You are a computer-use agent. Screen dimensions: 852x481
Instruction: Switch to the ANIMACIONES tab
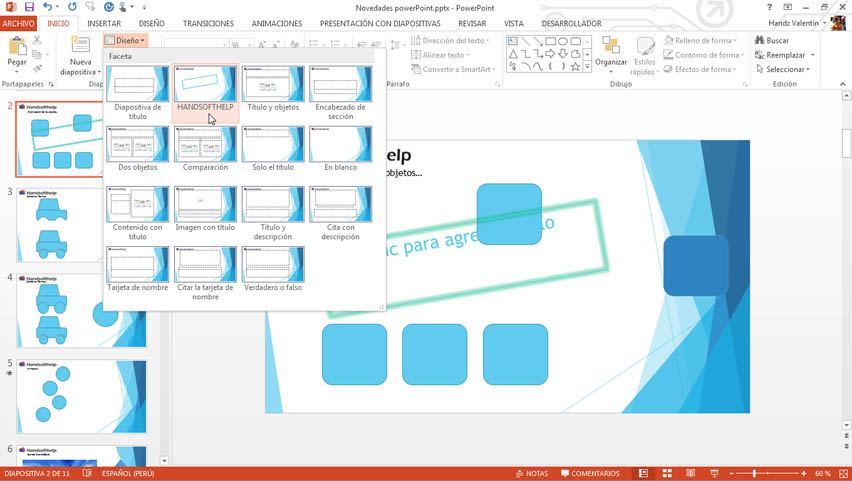point(276,23)
